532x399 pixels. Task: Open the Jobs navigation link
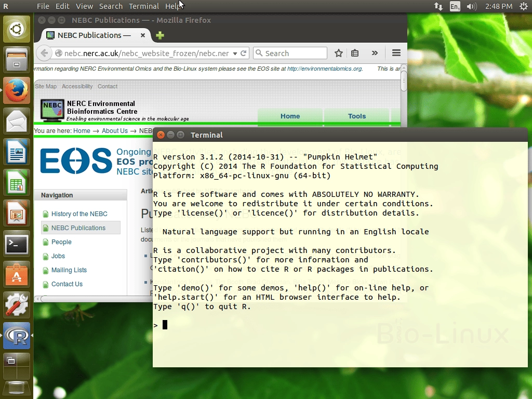click(58, 256)
